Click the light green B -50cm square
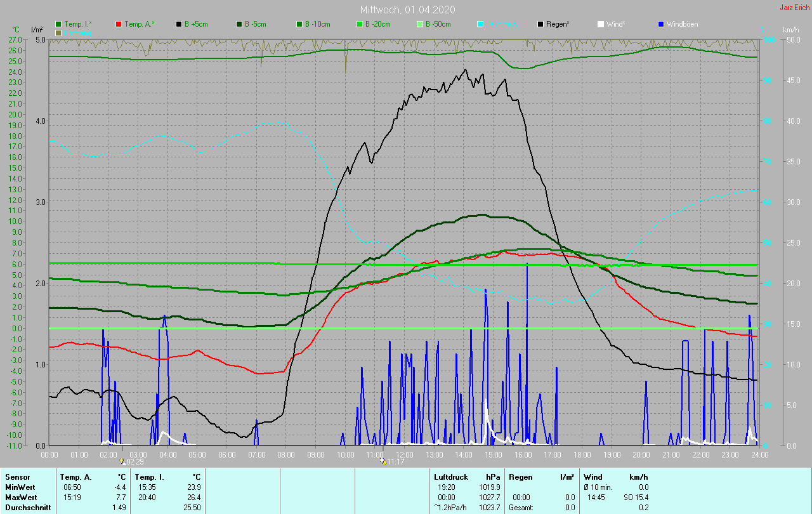 click(x=420, y=24)
